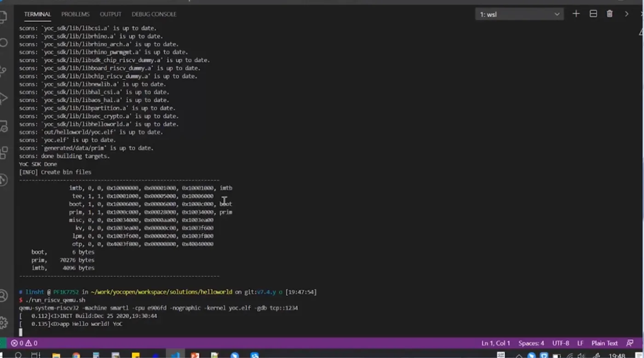Open Remote Explorer in activity bar
The width and height of the screenshot is (644, 358).
coord(3,125)
